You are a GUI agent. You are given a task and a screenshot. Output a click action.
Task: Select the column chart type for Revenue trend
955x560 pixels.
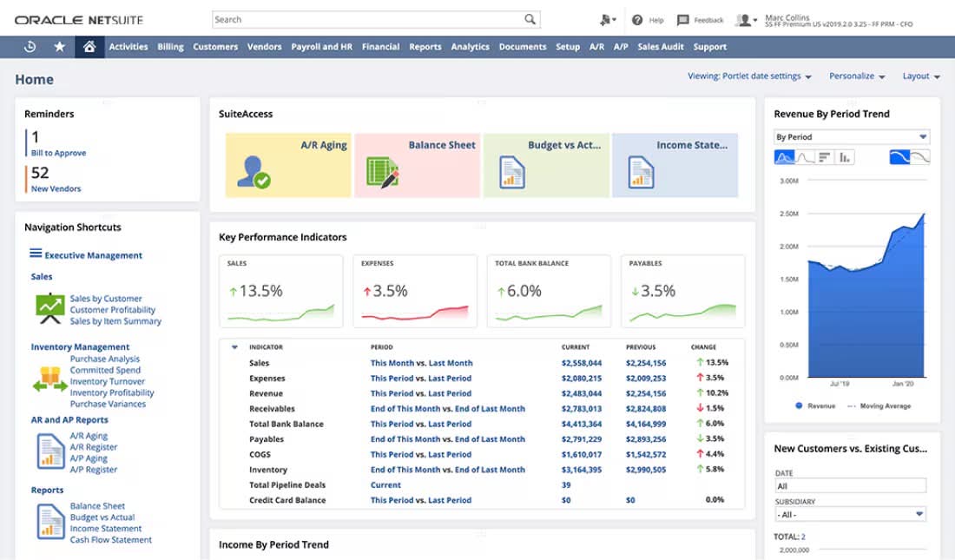(x=845, y=157)
